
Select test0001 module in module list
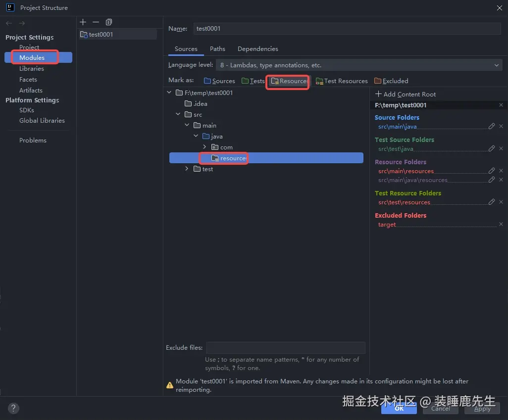tap(118, 34)
